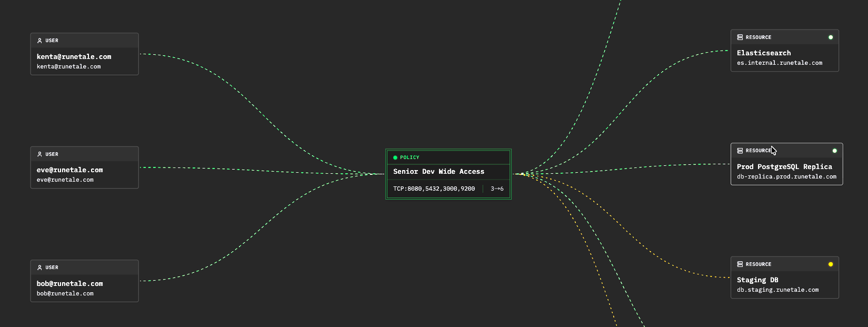Image resolution: width=868 pixels, height=327 pixels.
Task: Select the kenta@runetale.com user node
Action: coord(85,54)
